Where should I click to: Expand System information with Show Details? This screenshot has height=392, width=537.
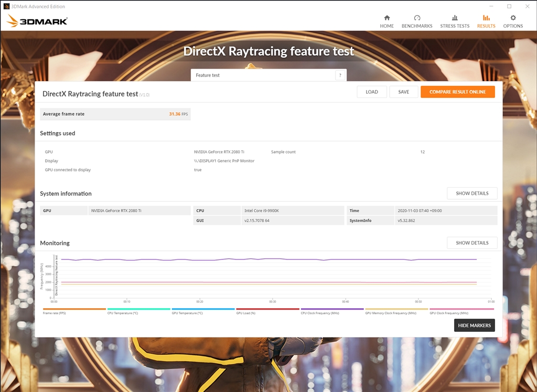click(472, 193)
